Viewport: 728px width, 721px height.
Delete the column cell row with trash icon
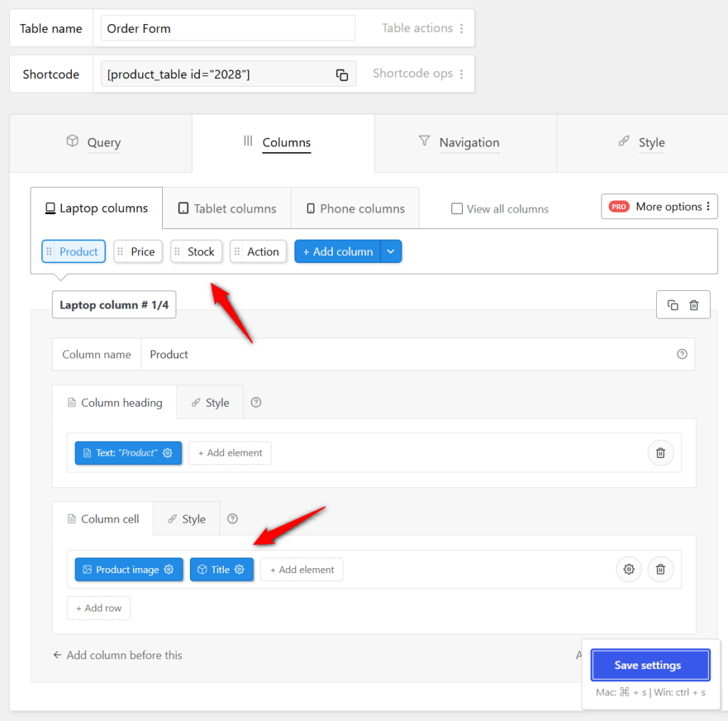(660, 570)
